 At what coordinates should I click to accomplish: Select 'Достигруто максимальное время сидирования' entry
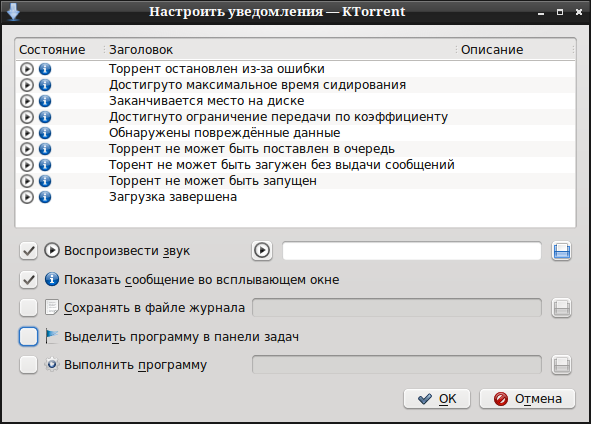point(296,85)
